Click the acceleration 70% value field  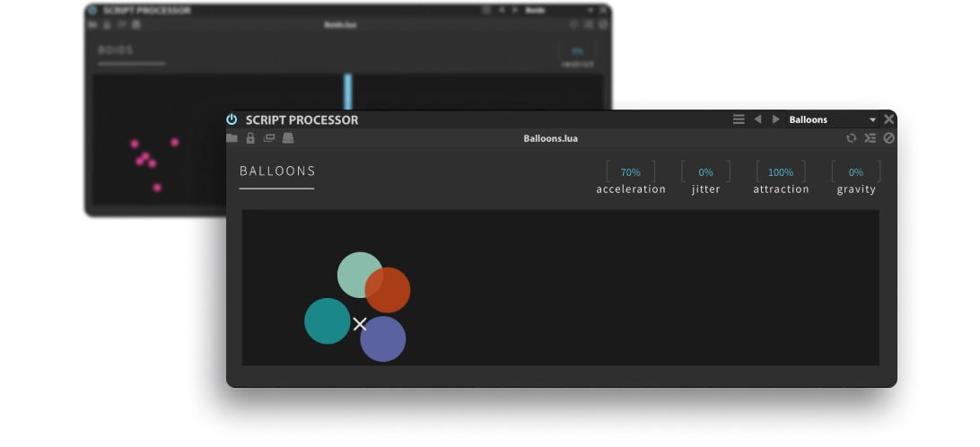click(x=630, y=172)
